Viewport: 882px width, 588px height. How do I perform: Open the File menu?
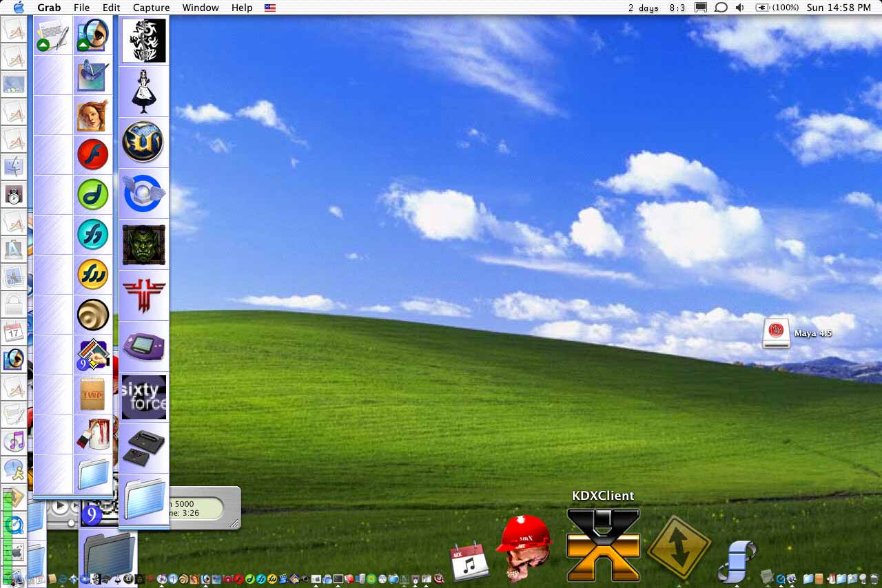[x=81, y=8]
